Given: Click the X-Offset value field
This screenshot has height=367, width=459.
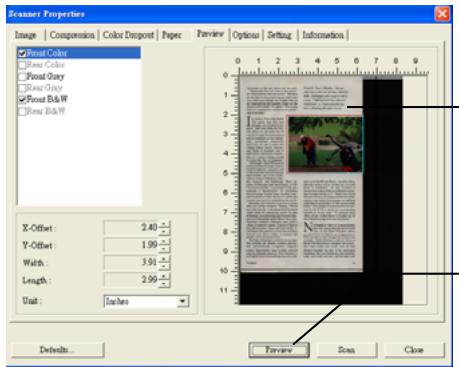Looking at the screenshot, I should [131, 228].
